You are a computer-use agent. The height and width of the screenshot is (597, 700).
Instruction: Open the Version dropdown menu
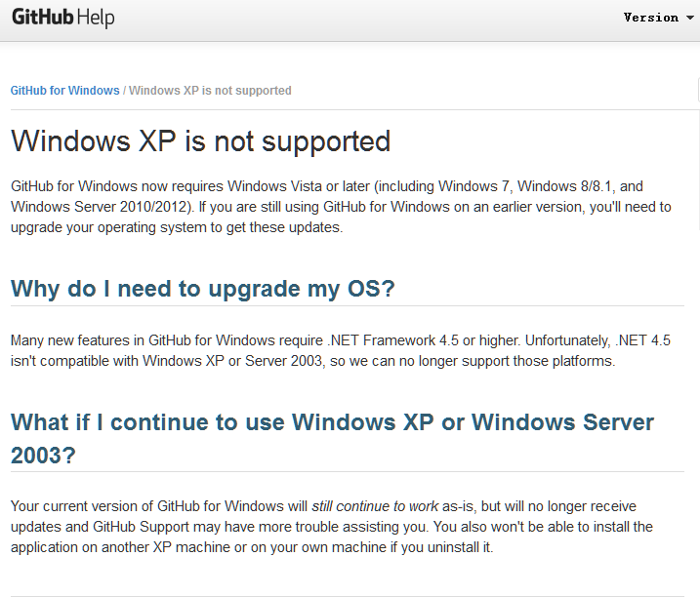pyautogui.click(x=658, y=18)
